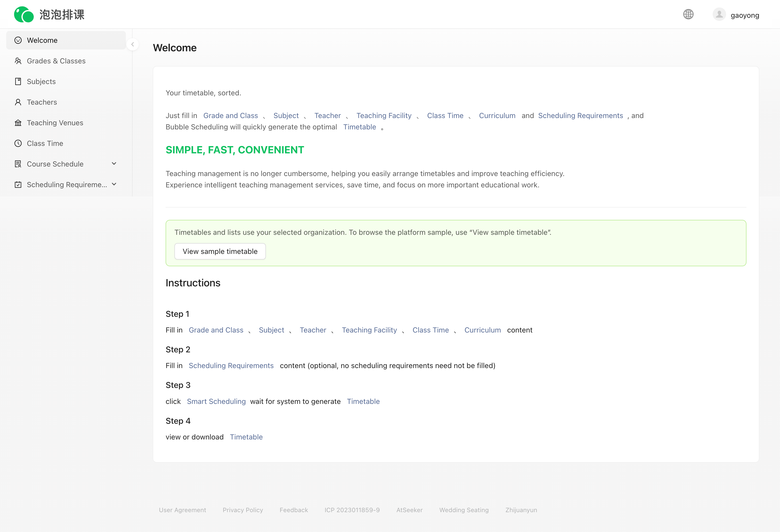Click the 泡泡排课 logo
780x532 pixels.
pos(49,14)
